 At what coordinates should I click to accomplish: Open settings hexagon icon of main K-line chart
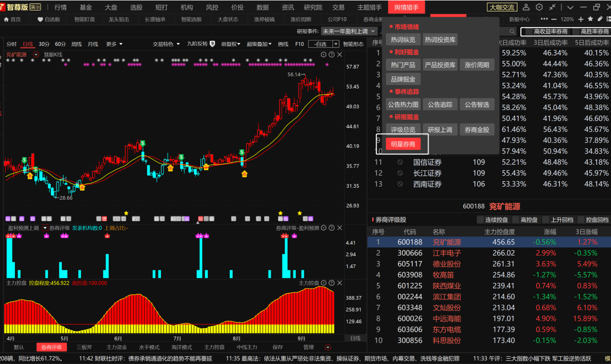324,54
